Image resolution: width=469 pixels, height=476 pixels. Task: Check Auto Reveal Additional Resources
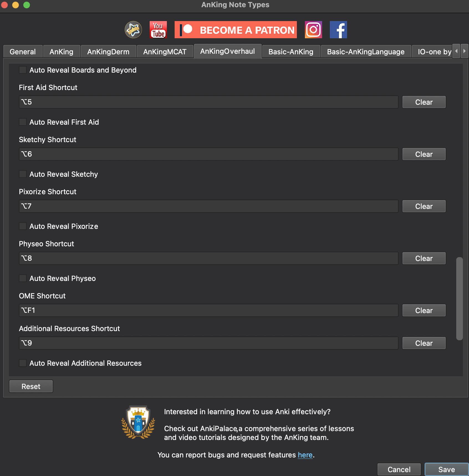tap(23, 363)
